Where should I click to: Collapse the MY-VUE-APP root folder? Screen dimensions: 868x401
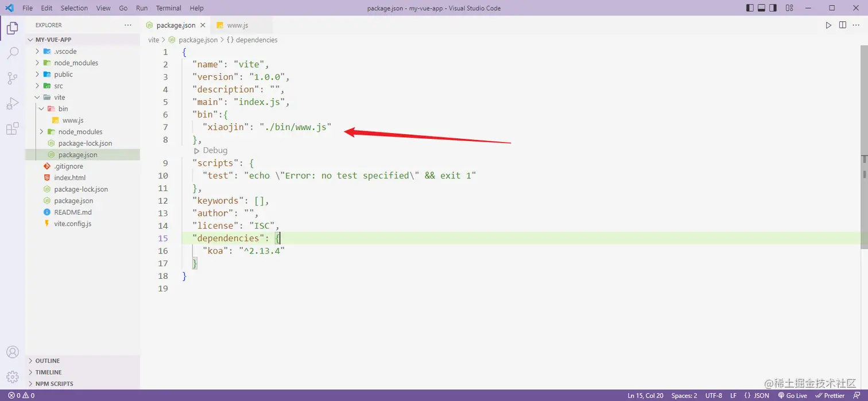pos(83,40)
